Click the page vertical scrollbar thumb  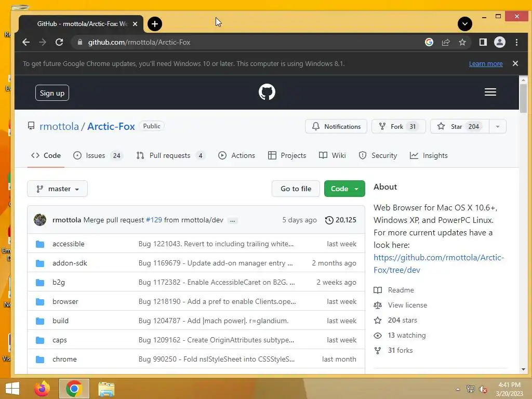click(523, 98)
